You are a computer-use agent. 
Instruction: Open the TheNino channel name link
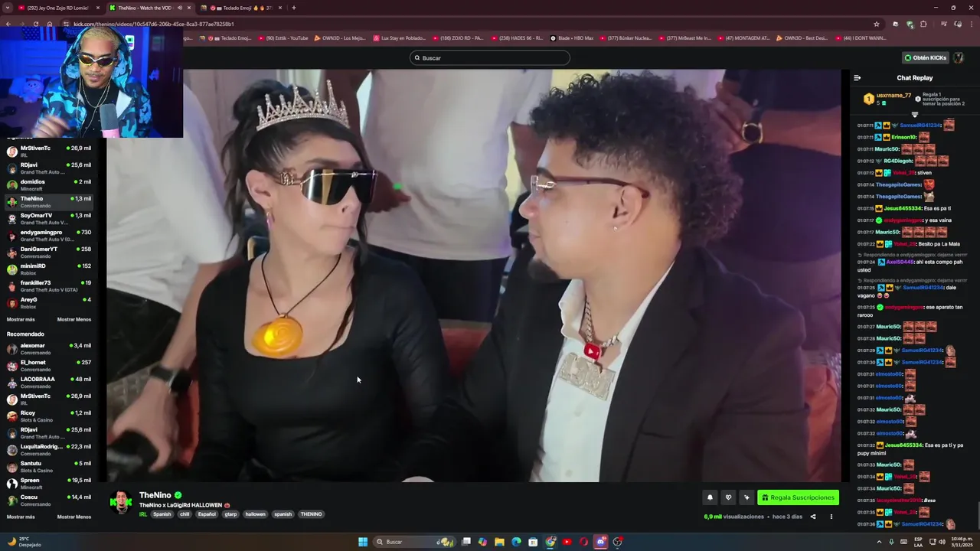155,495
